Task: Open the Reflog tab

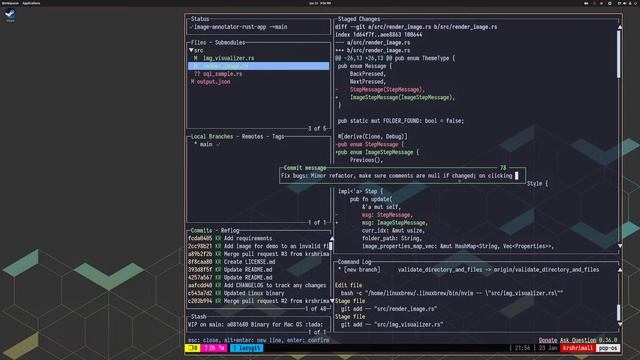Action: click(x=230, y=230)
